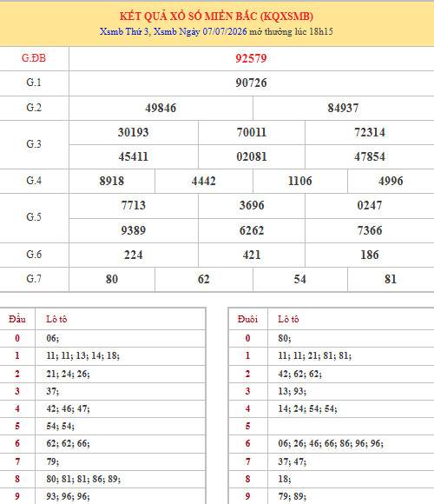
Task: Click the G.1 result 90726
Action: (251, 83)
